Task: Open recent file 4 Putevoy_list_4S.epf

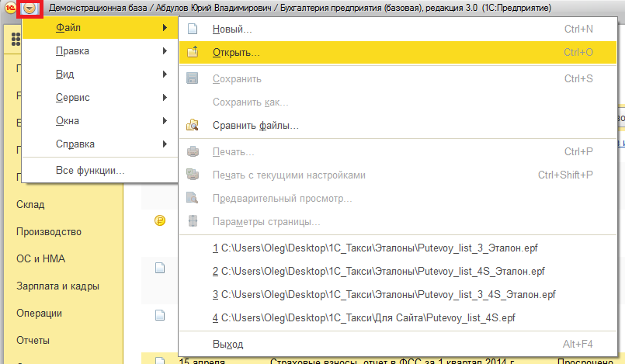Action: [363, 318]
